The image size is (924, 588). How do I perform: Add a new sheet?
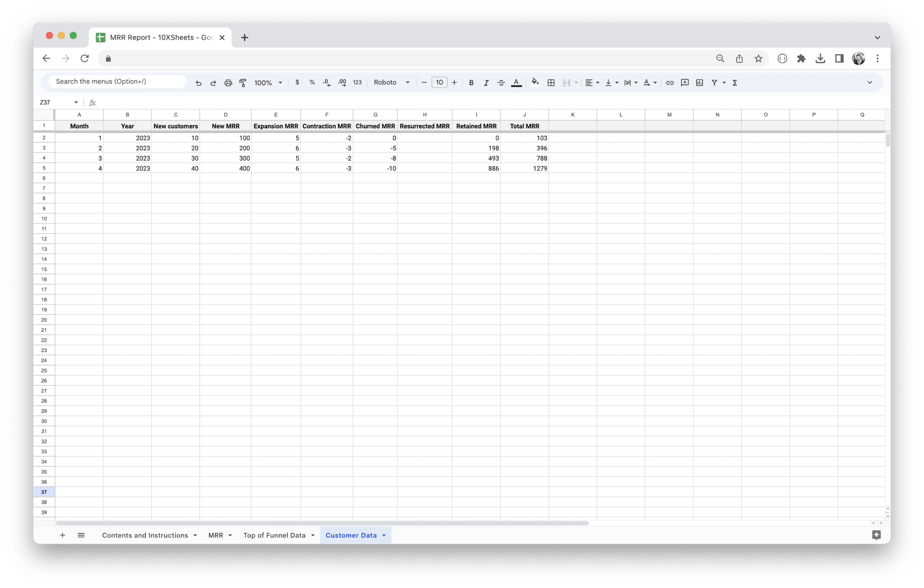click(63, 535)
